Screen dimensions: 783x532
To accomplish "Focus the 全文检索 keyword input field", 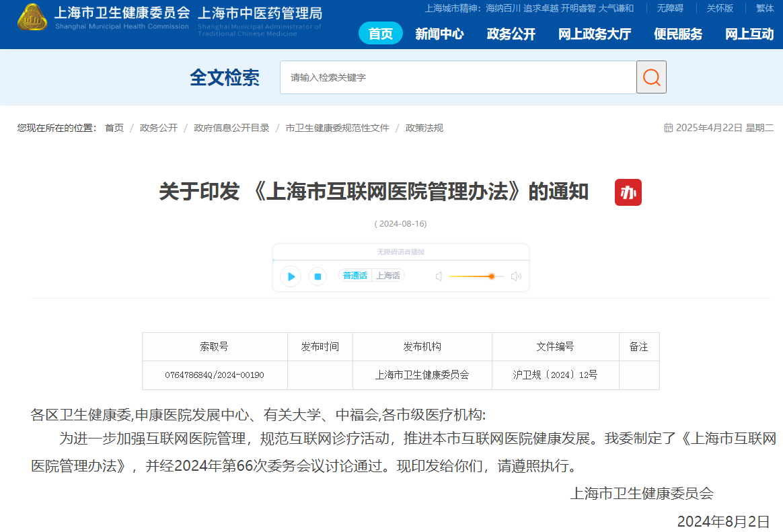I will pos(457,77).
